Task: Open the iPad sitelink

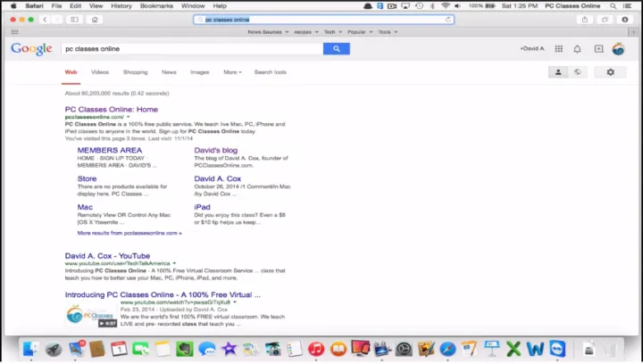Action: tap(202, 207)
